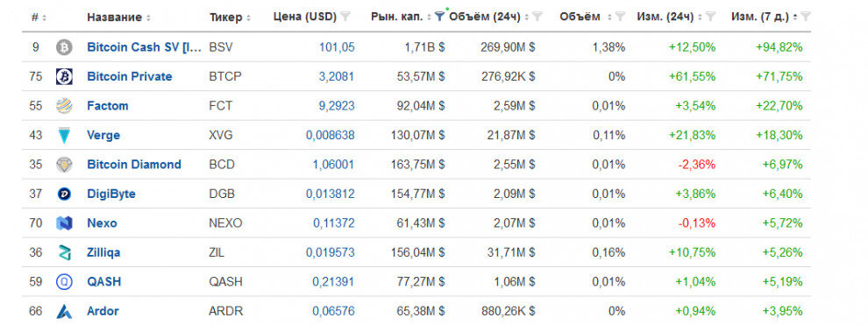This screenshot has width=868, height=325.
Task: Open active filter on Рын. кап. column
Action: click(x=439, y=18)
